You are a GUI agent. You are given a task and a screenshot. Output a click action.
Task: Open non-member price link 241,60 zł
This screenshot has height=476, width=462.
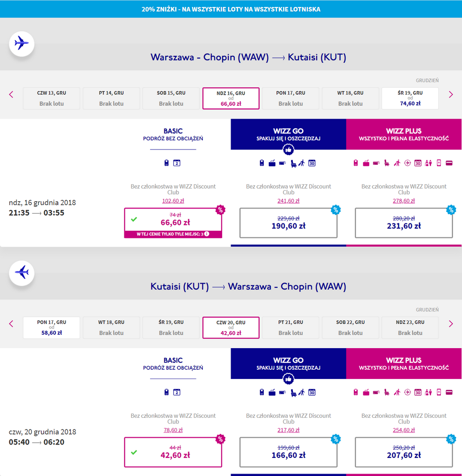tap(288, 201)
